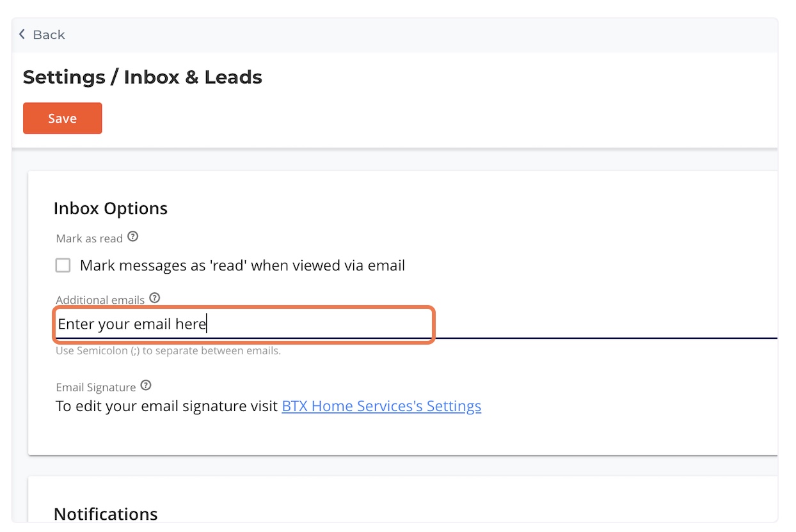Click the "Inbox & Leads" title text
Viewport: 796px width, 532px height.
(193, 77)
